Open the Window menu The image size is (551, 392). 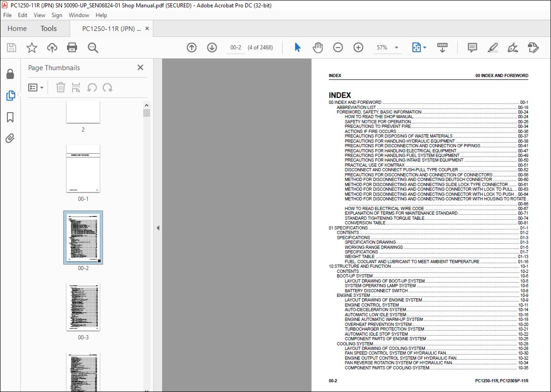click(x=79, y=15)
